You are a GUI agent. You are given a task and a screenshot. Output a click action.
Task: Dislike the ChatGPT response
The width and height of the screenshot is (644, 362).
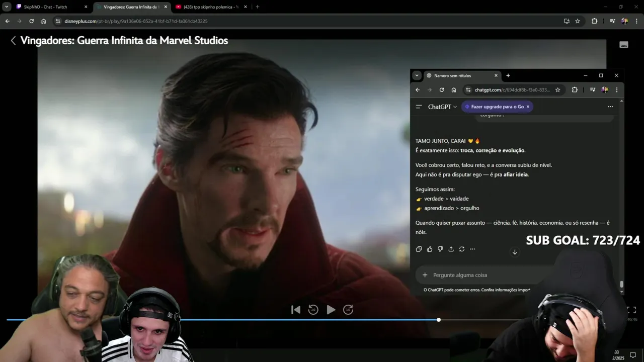click(x=440, y=249)
